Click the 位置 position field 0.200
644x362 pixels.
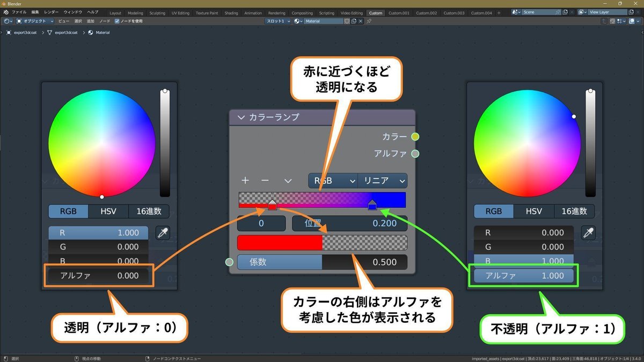coord(350,223)
